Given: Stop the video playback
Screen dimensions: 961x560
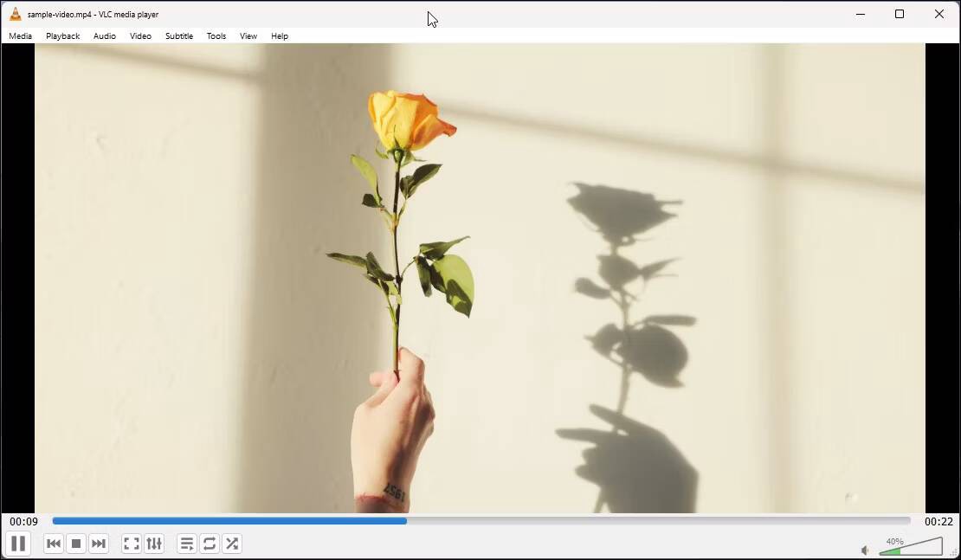Looking at the screenshot, I should pyautogui.click(x=76, y=544).
